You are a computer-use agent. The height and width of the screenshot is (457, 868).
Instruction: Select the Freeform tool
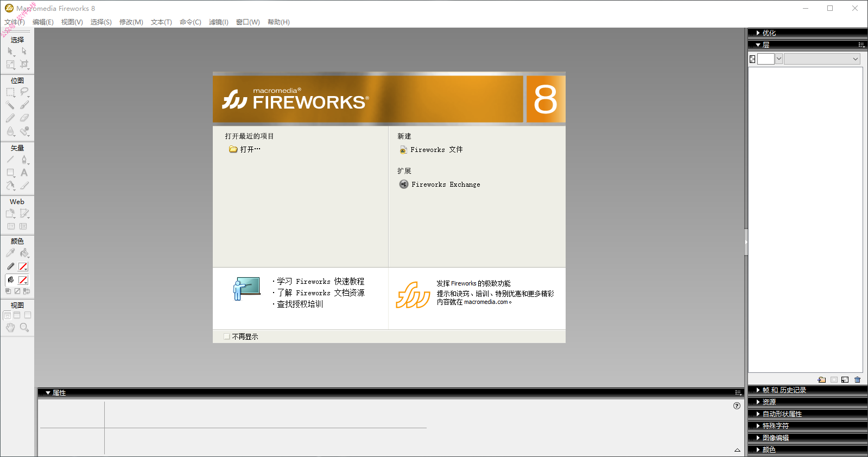click(x=10, y=186)
